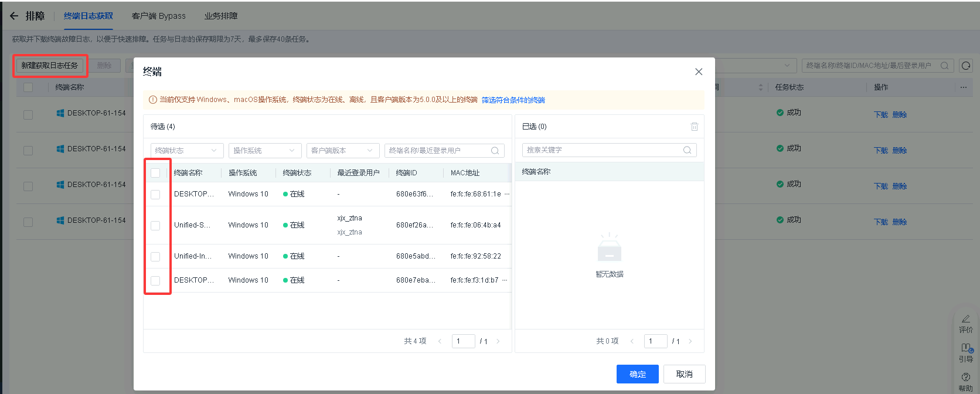Check the Unified-In... terminal row checkbox
The height and width of the screenshot is (394, 980).
(x=155, y=257)
